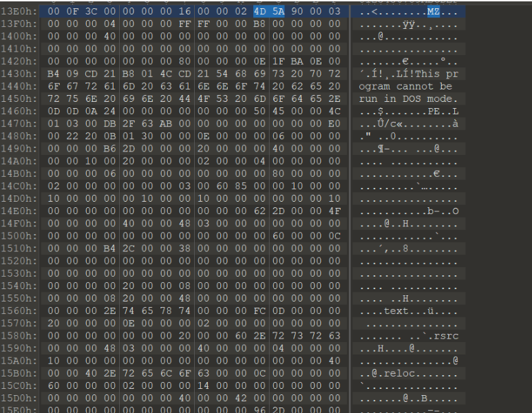Click '.rsrc' in the ASCII column

[443, 336]
